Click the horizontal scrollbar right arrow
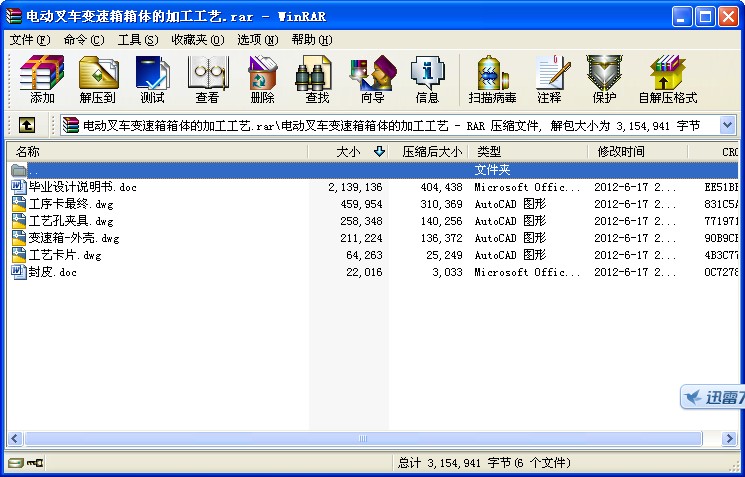The image size is (745, 477). (x=728, y=439)
